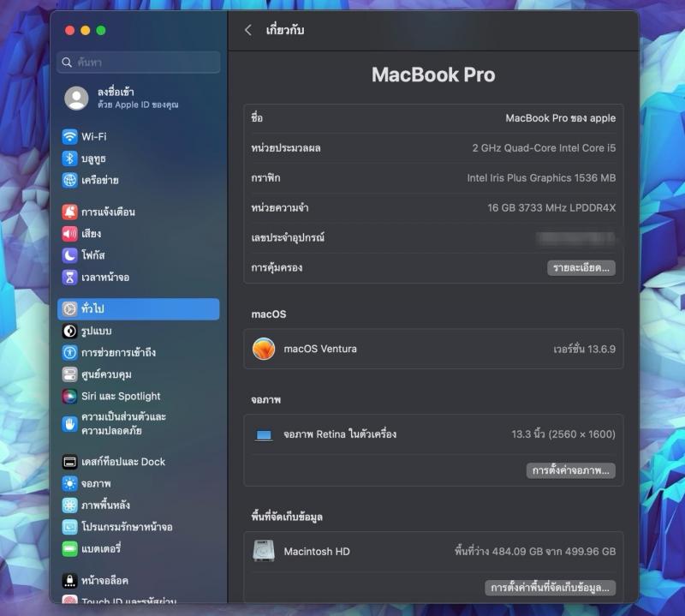Select ทั่วไป General in sidebar
The image size is (685, 616).
[x=139, y=309]
